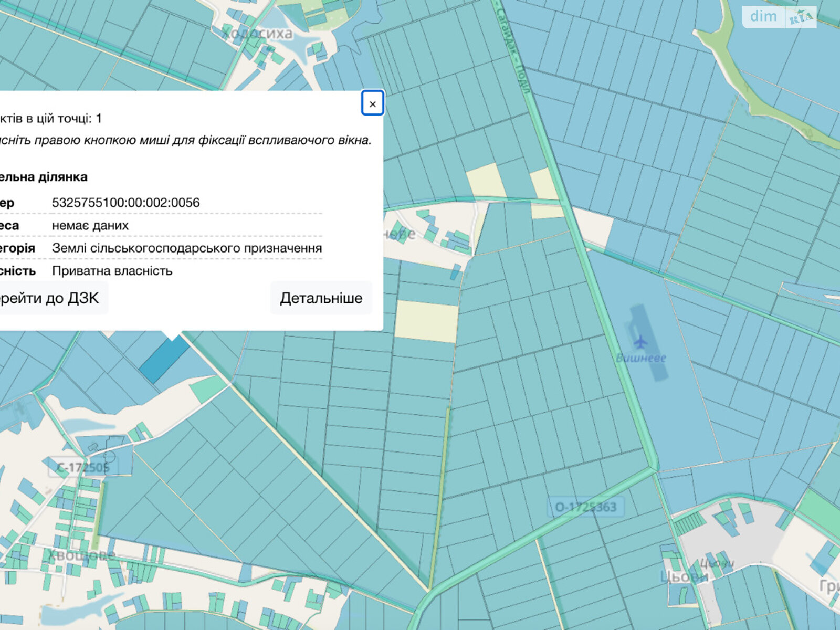Click the O-1725363 road label
The image size is (840, 630).
point(585,507)
